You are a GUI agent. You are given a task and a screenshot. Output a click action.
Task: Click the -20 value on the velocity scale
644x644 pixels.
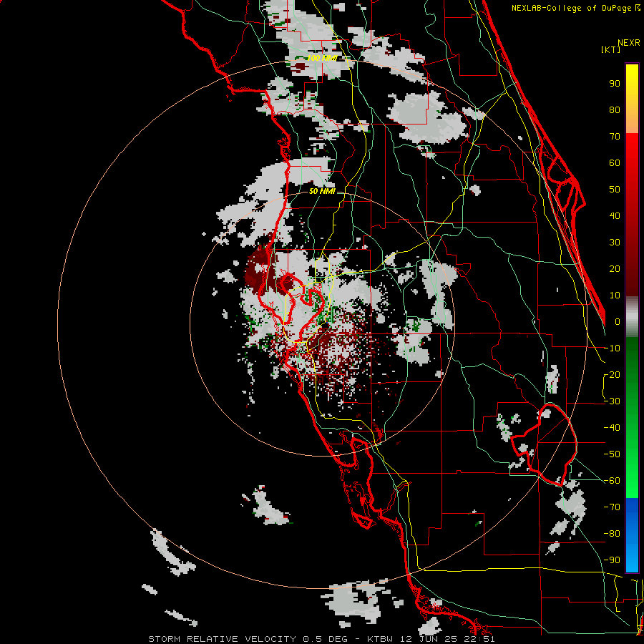tap(612, 374)
